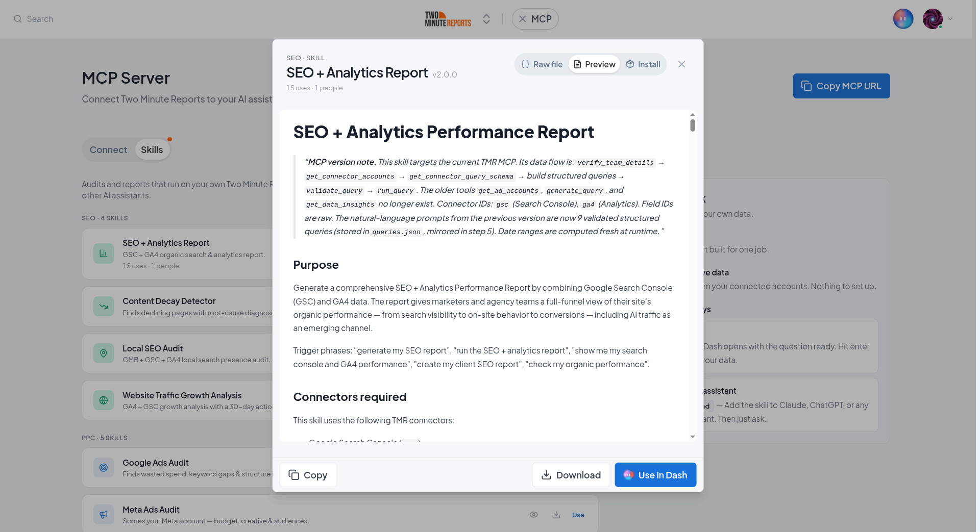Click Content Decay Detector trend icon
The width and height of the screenshot is (980, 532).
click(104, 307)
